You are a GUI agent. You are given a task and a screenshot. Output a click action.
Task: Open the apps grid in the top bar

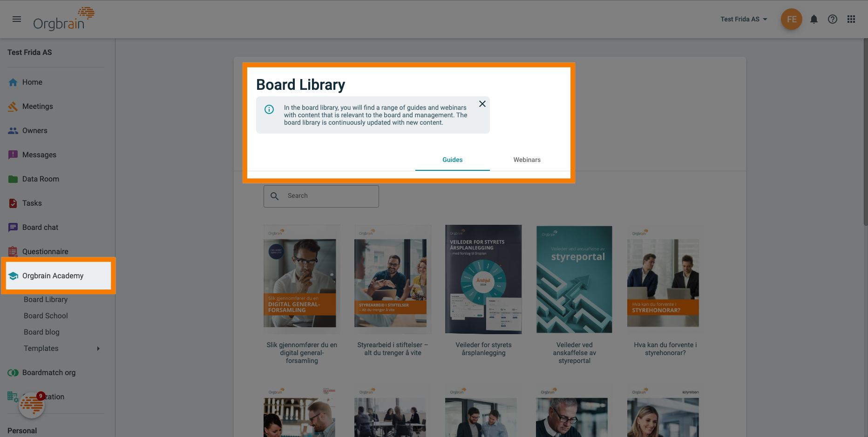[x=851, y=19]
